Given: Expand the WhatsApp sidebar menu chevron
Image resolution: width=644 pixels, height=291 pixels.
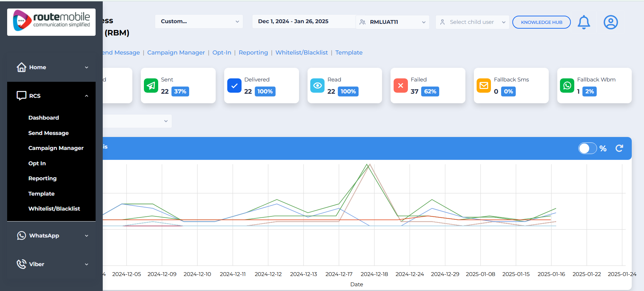Looking at the screenshot, I should 86,236.
